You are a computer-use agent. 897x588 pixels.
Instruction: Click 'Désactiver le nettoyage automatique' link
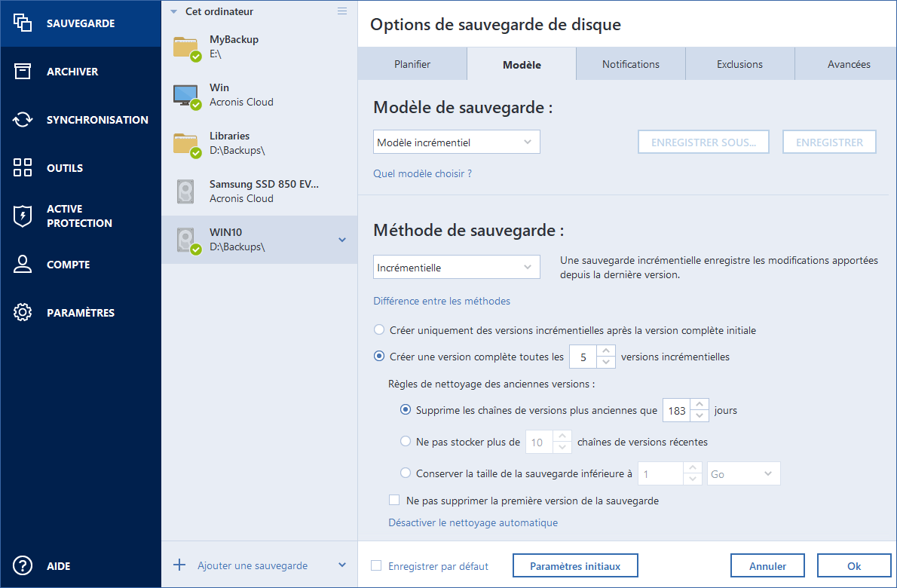click(473, 522)
